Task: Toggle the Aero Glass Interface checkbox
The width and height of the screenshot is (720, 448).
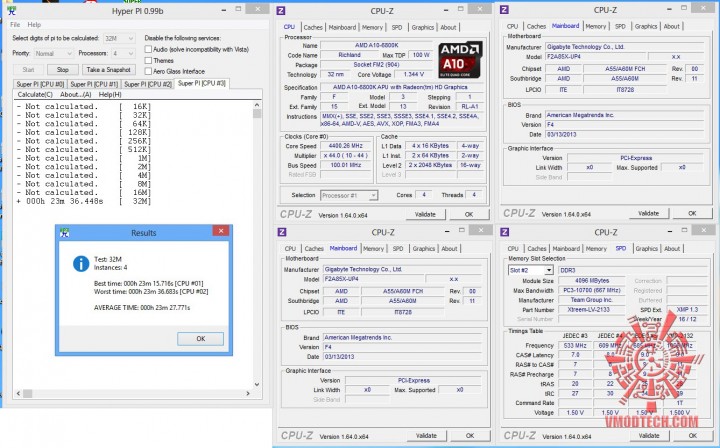Action: pos(148,71)
